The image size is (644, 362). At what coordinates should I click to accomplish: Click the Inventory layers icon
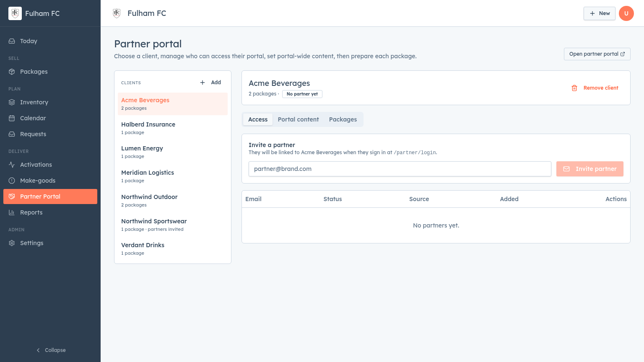(12, 102)
